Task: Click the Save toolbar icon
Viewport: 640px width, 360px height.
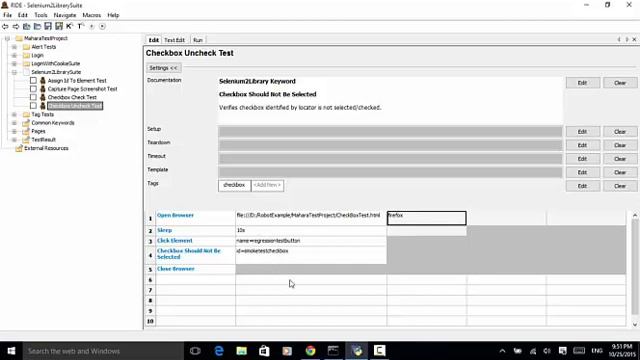Action: click(48, 26)
